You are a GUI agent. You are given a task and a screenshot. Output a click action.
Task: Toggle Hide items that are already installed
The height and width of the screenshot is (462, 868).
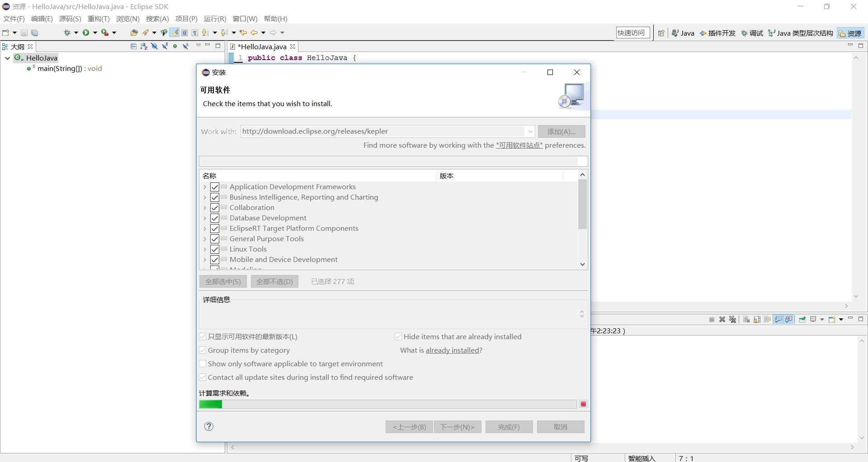tap(398, 336)
